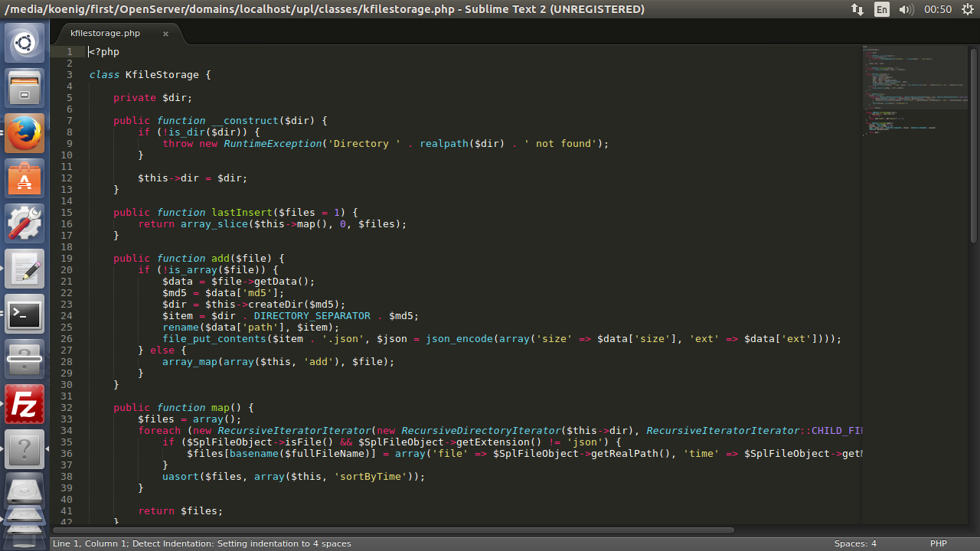The width and height of the screenshot is (980, 551).
Task: Click line number 19 in the gutter
Action: pyautogui.click(x=67, y=259)
